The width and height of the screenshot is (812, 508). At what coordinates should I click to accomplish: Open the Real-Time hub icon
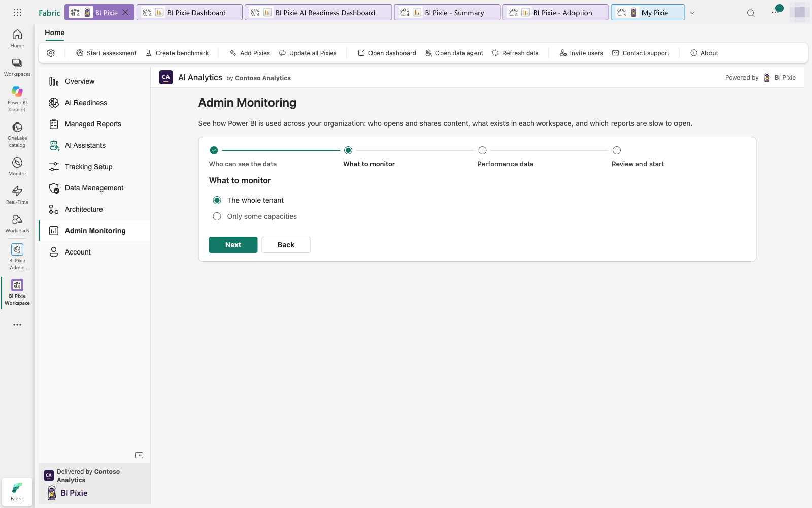(x=17, y=195)
